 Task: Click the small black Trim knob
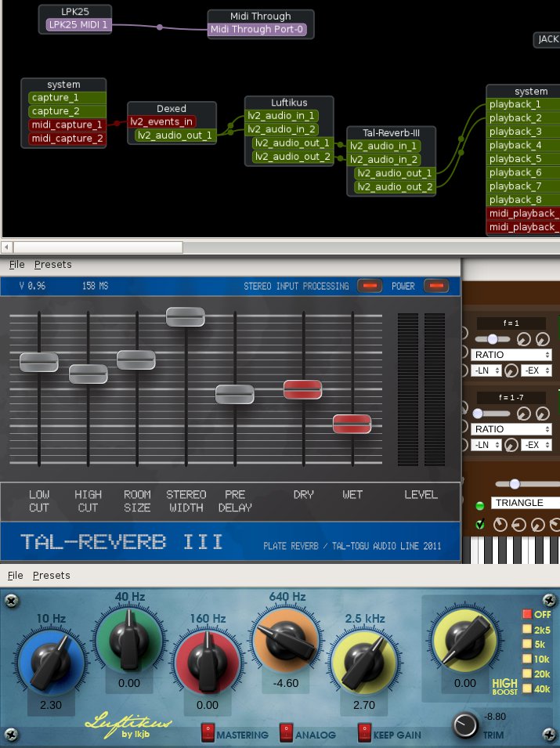pos(465,725)
